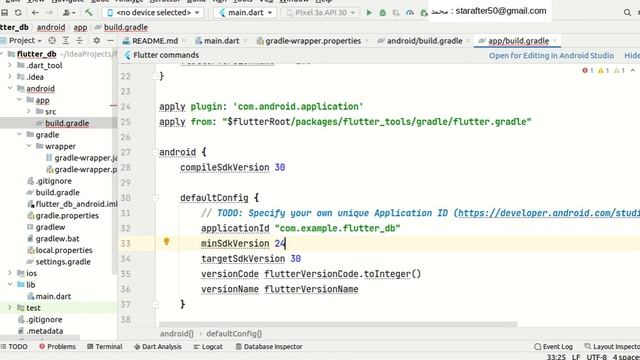Screen dimensions: 640x360
Task: Hide the Project panel with minus icon
Action: coord(110,40)
